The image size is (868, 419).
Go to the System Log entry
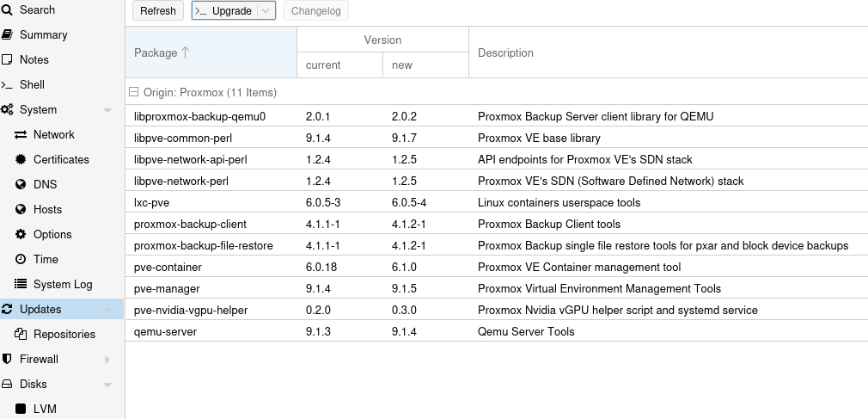[x=63, y=285]
